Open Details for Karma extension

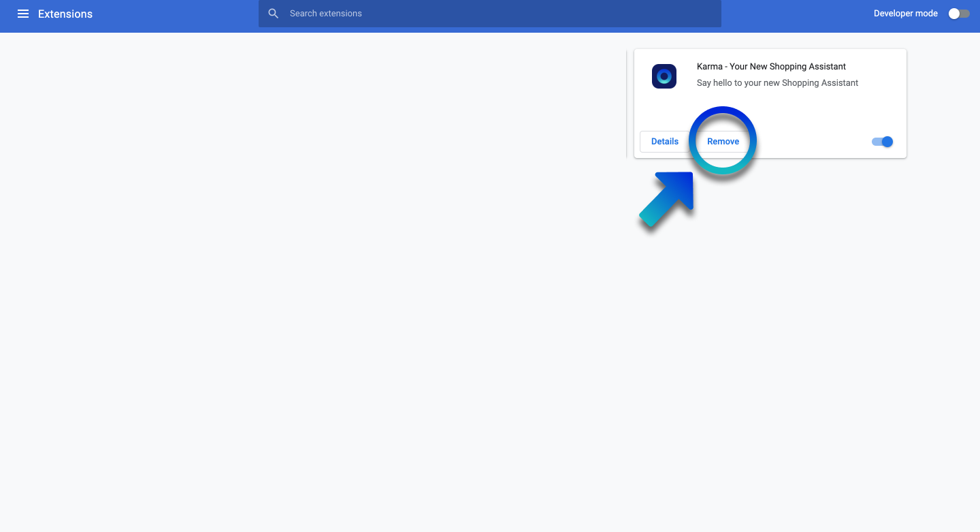tap(665, 142)
